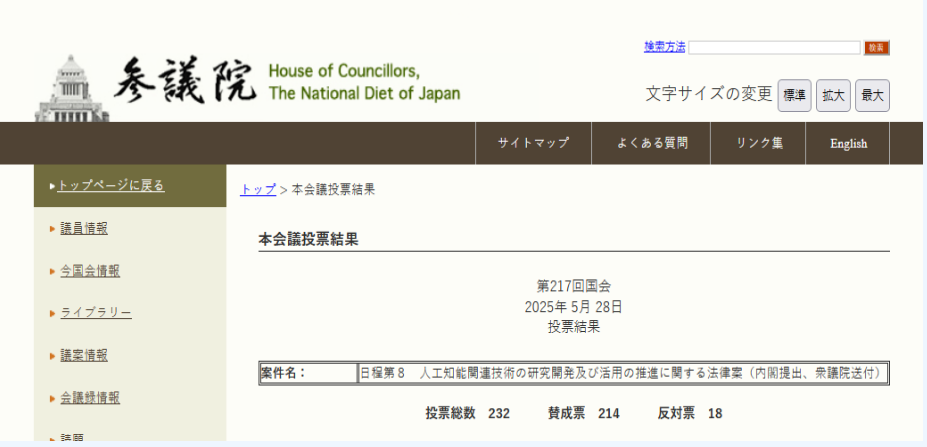Click the date 2025年 5月 28日
Viewport: 927px width, 447px height.
coord(573,307)
